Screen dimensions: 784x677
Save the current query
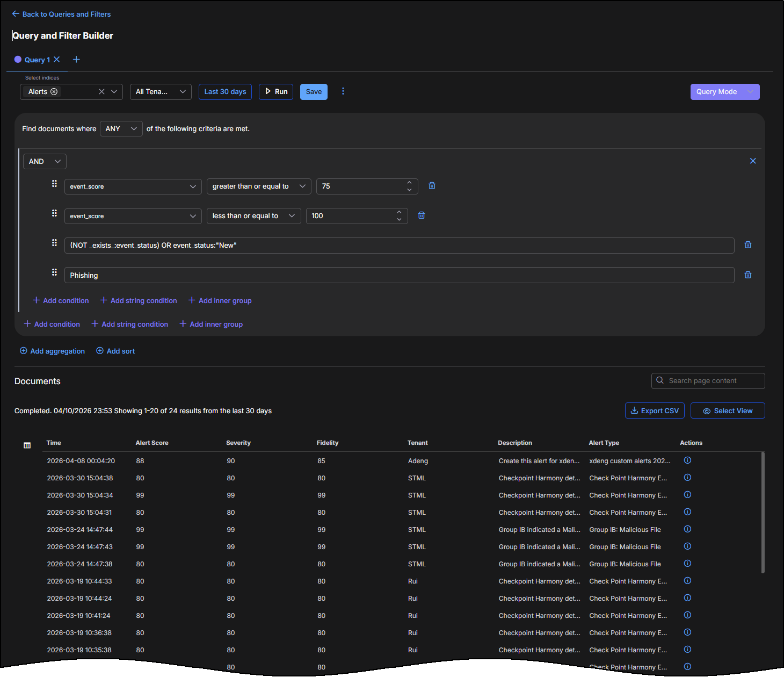314,91
